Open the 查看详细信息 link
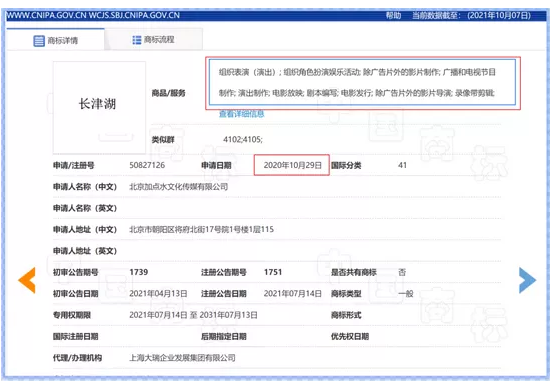The width and height of the screenshot is (550, 383). 241,114
